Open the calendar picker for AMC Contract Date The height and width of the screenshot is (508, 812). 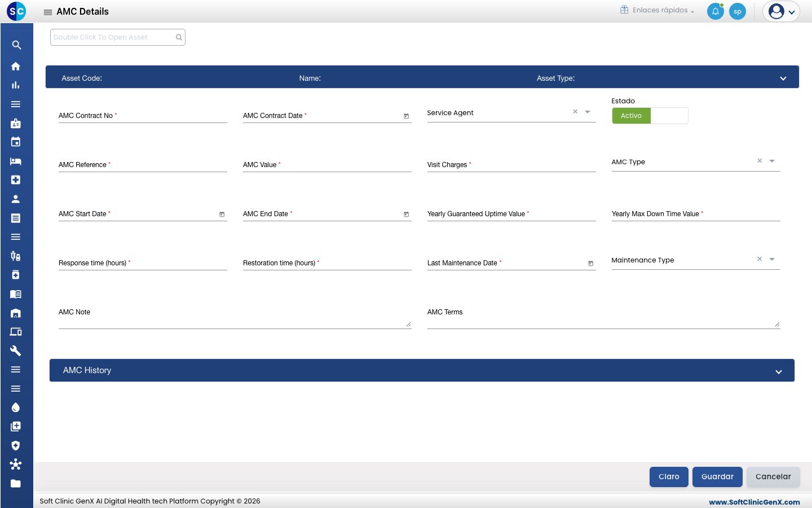406,116
